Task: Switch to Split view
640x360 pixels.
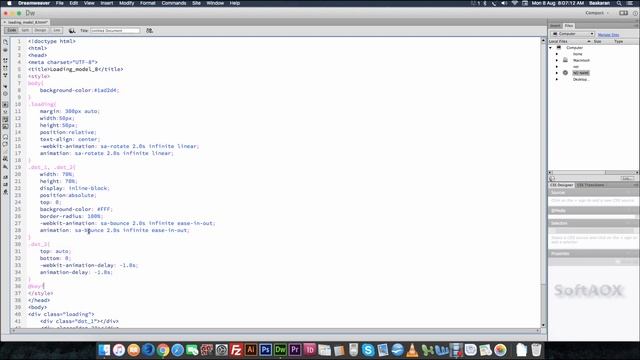Action: [x=25, y=30]
